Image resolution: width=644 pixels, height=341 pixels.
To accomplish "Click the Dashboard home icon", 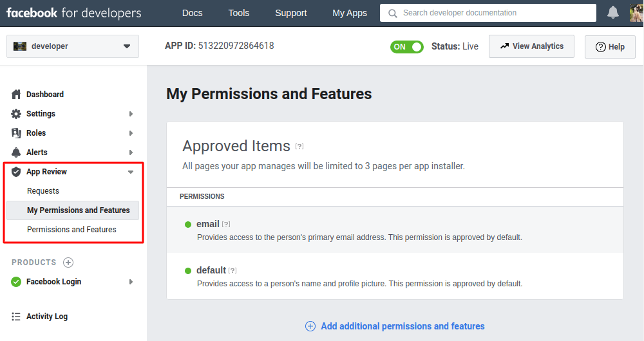I will (16, 95).
